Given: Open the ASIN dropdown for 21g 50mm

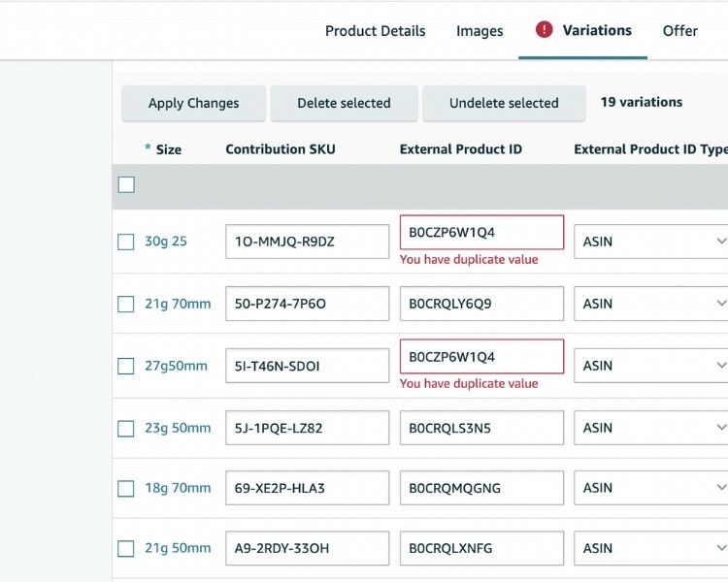Looking at the screenshot, I should [x=651, y=548].
